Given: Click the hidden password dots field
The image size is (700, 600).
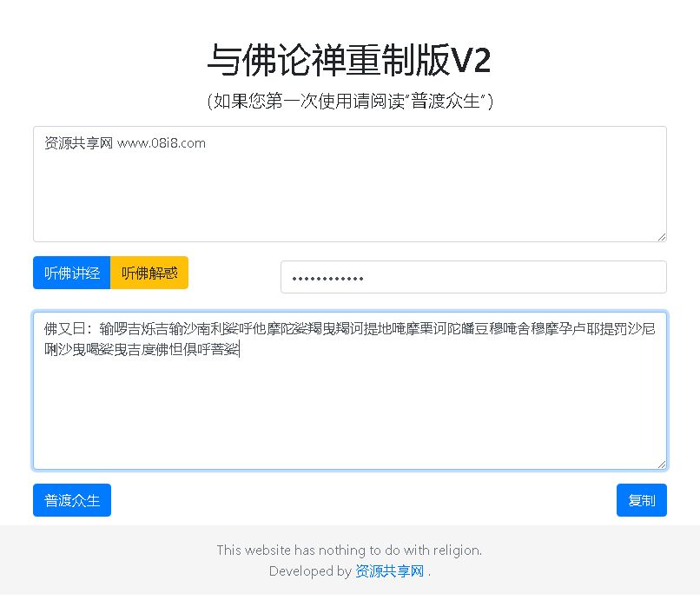Looking at the screenshot, I should 473,276.
